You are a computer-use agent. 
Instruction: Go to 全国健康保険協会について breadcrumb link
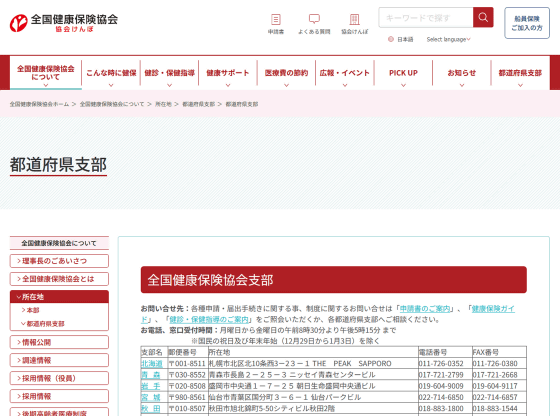(112, 104)
